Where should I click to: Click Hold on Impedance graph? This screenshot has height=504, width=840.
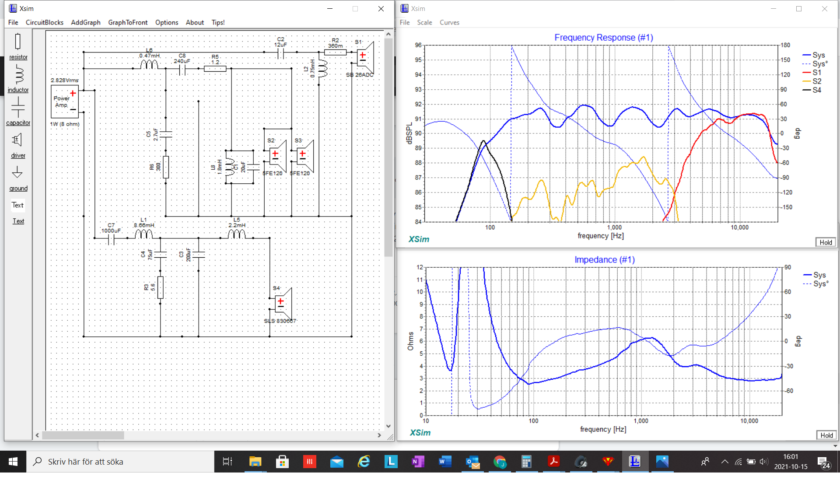(826, 435)
